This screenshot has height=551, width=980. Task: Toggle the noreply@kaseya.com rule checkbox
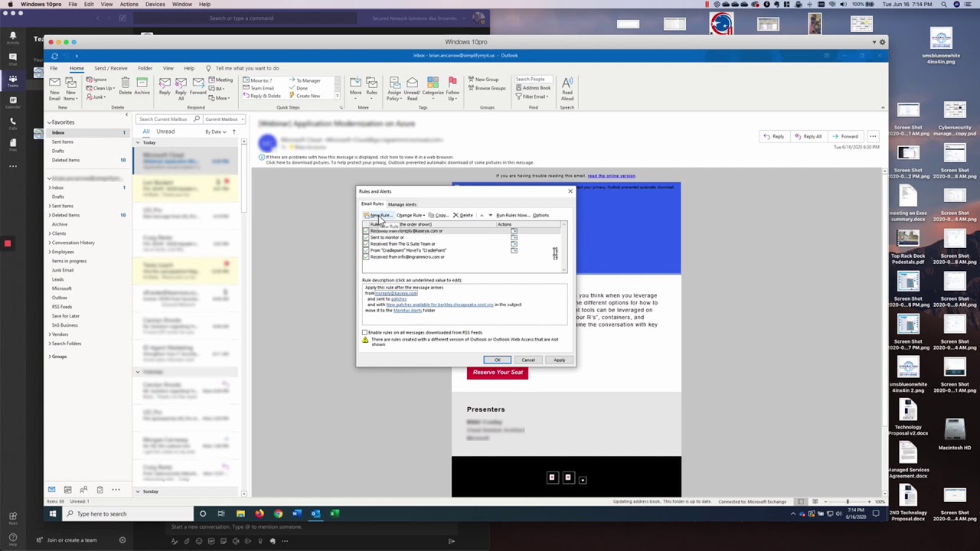[x=365, y=231]
